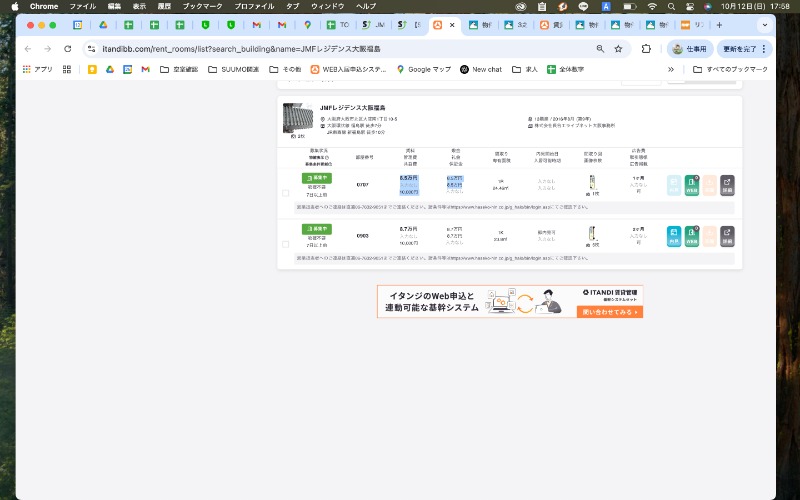Expand the hidden bookmarks overflow chevron
The height and width of the screenshot is (500, 800).
click(670, 69)
